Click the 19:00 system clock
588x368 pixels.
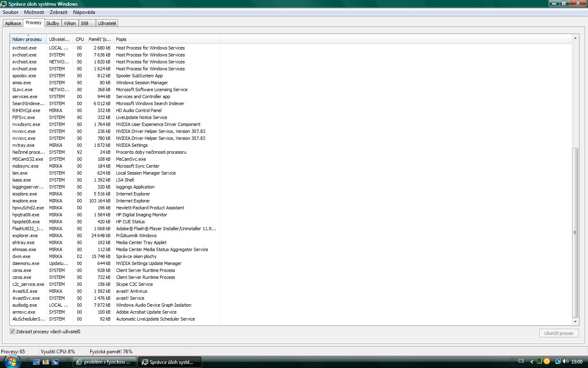577,361
